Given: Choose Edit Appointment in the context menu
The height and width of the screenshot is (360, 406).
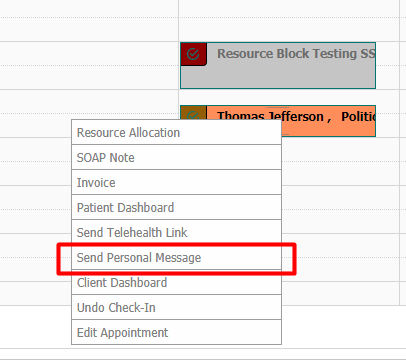Looking at the screenshot, I should 176,332.
